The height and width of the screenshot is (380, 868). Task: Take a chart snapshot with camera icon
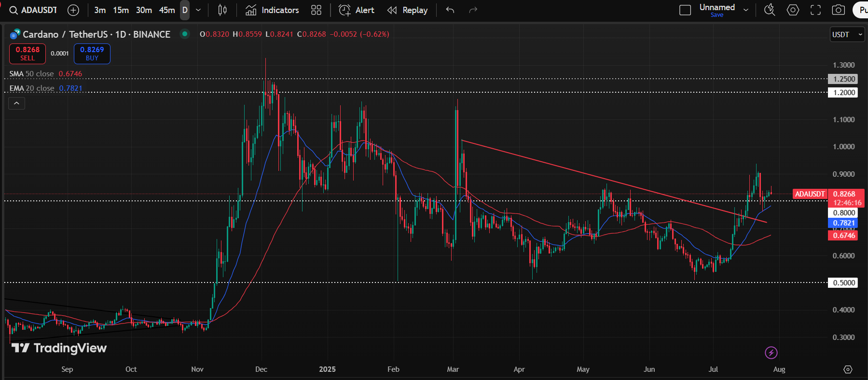(839, 10)
